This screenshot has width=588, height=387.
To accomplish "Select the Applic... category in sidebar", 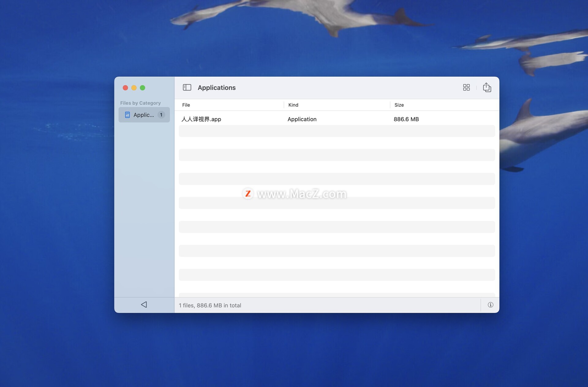I will [x=144, y=115].
